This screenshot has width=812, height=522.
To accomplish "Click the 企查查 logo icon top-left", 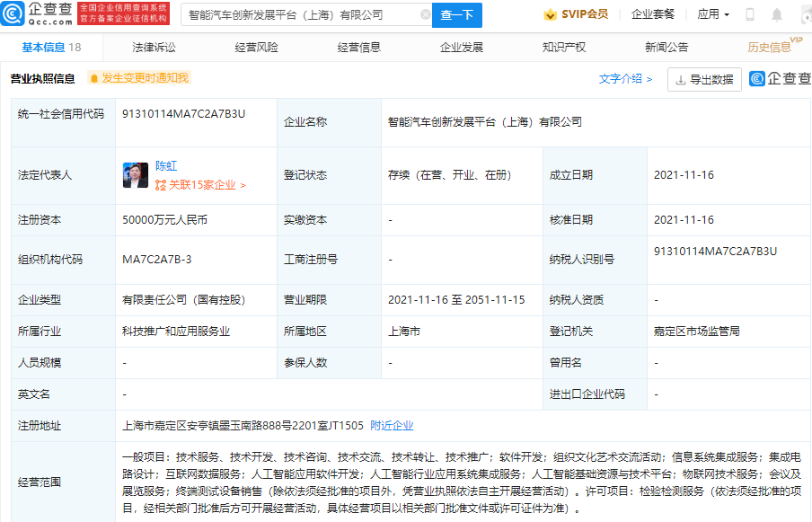I will pyautogui.click(x=13, y=15).
